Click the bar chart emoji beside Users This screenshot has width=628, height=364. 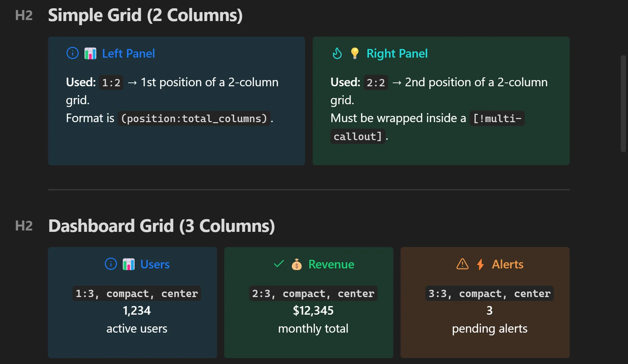pos(129,264)
